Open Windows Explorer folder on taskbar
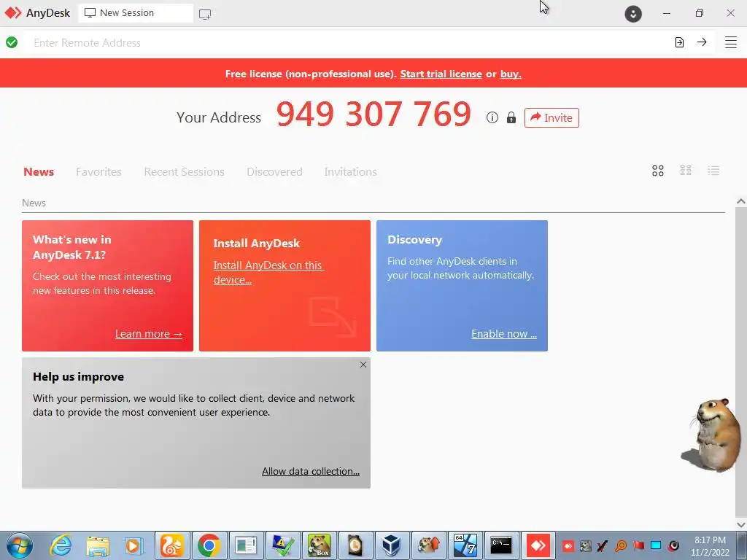The height and width of the screenshot is (560, 747). [98, 545]
